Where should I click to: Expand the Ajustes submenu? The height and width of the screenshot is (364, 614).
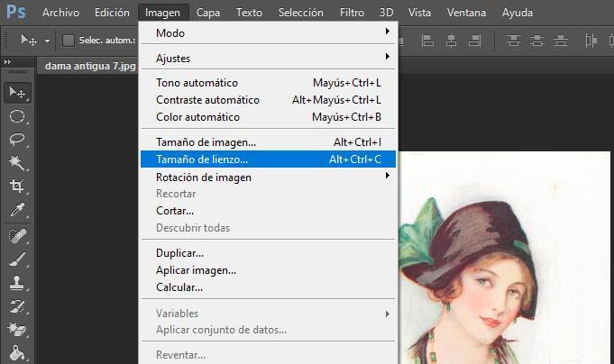pos(269,58)
